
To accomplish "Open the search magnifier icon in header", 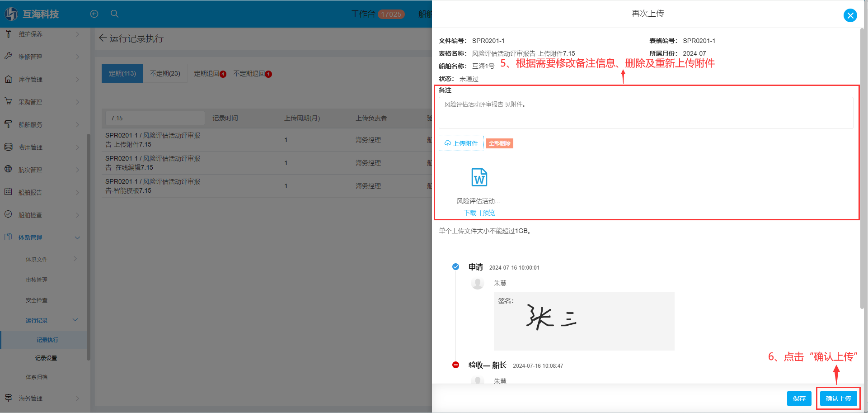I will click(x=115, y=14).
